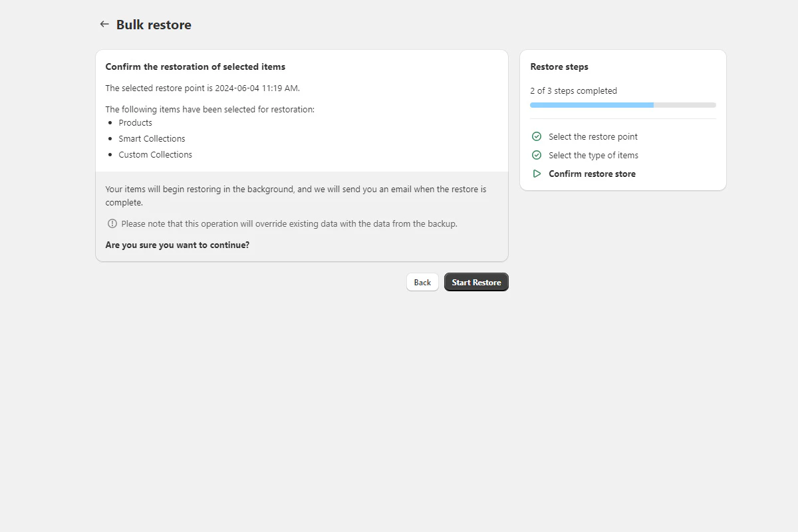Click the play icon next to Confirm restore store
Image resolution: width=798 pixels, height=532 pixels.
[x=536, y=173]
